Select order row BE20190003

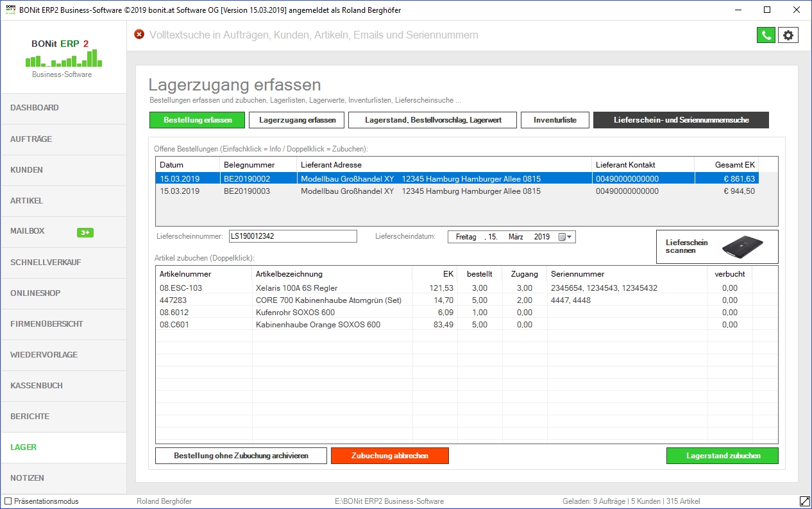(x=457, y=191)
